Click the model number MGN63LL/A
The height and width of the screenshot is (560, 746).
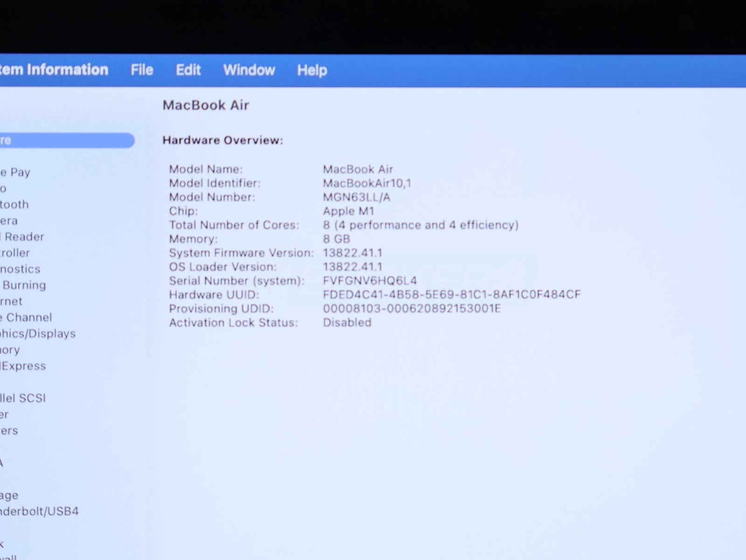pos(357,197)
